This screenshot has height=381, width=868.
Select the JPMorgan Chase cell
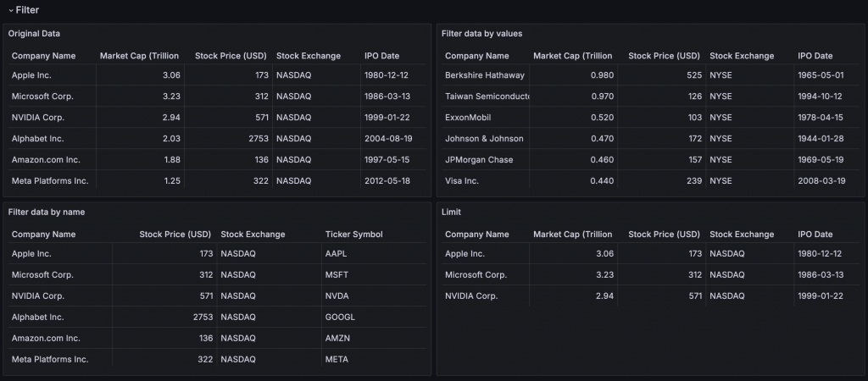pos(479,160)
